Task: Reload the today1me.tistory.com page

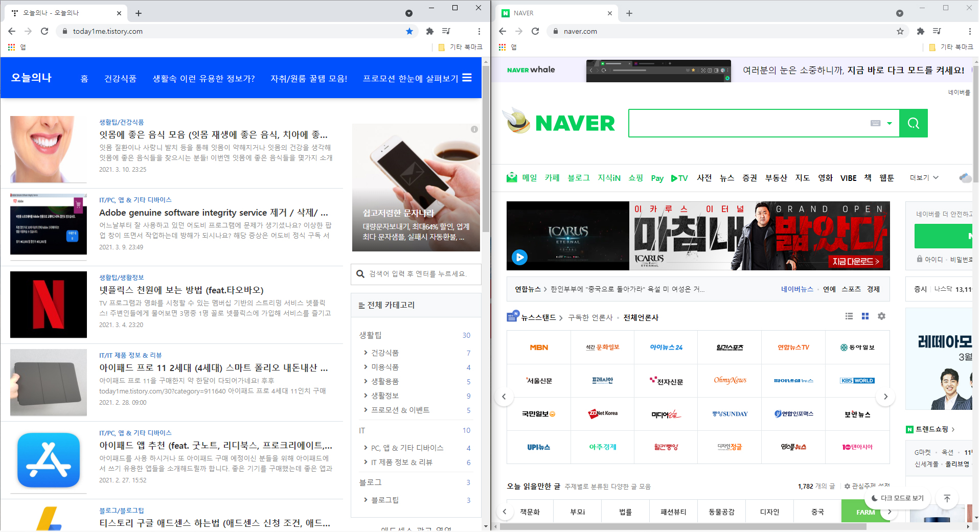Action: 44,31
